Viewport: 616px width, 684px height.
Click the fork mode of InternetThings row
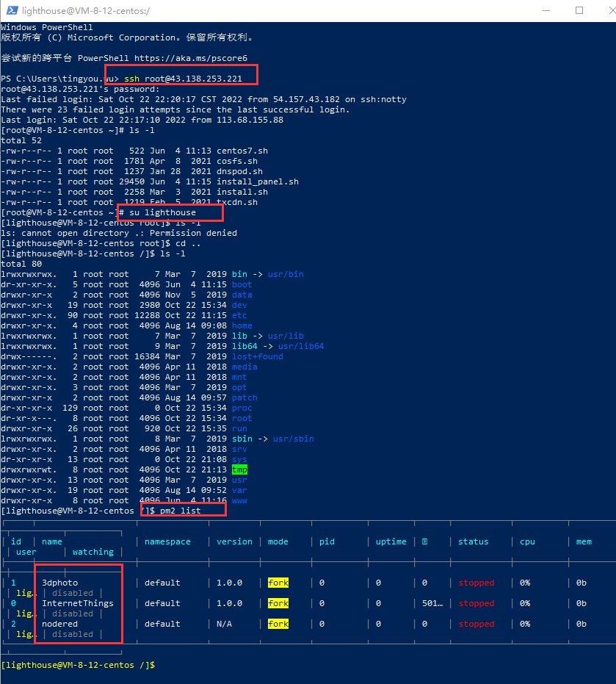278,603
